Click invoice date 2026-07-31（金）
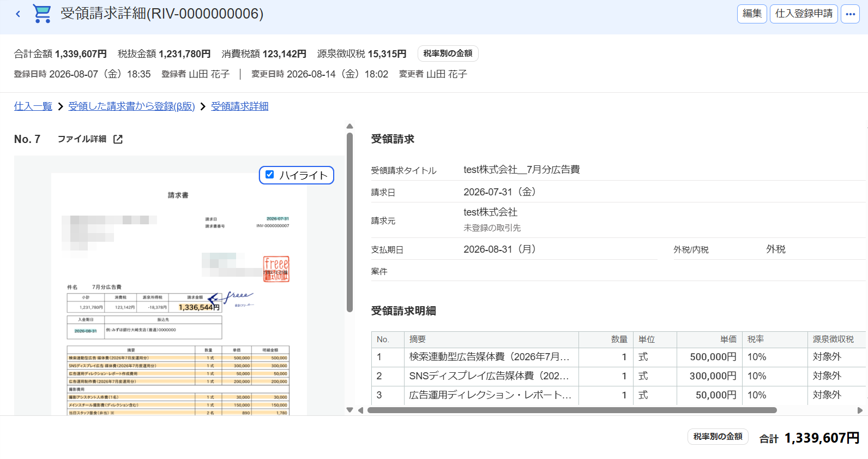The image size is (868, 459). click(x=502, y=192)
